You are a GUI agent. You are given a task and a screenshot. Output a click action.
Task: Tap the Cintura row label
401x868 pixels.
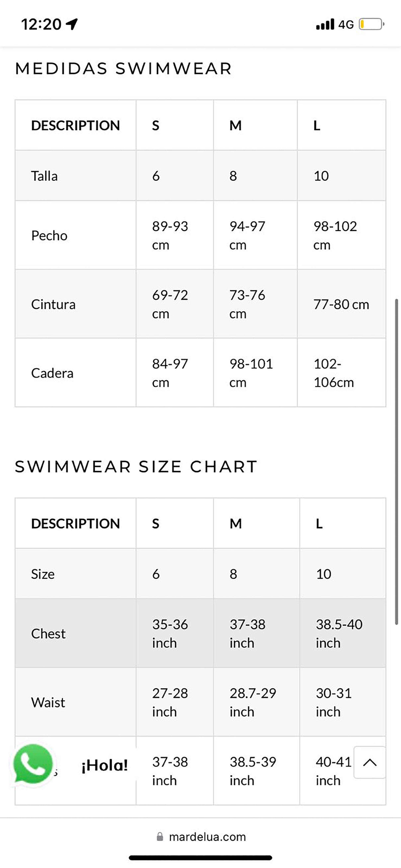tap(53, 305)
